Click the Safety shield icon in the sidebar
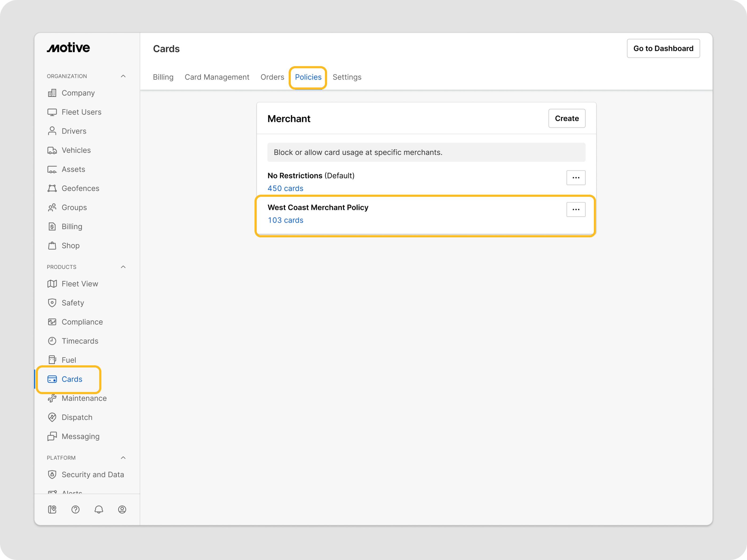The width and height of the screenshot is (747, 560). pos(52,303)
